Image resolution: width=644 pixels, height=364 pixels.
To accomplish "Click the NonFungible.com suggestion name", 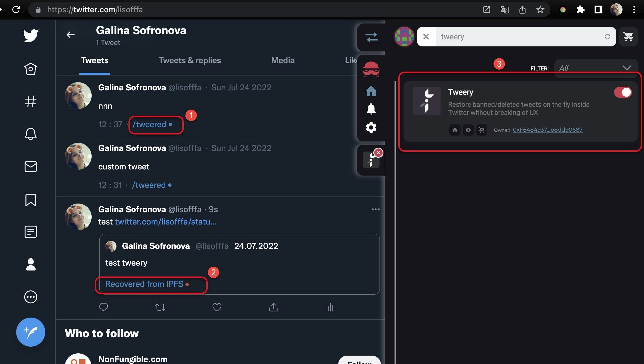I will coord(133,359).
